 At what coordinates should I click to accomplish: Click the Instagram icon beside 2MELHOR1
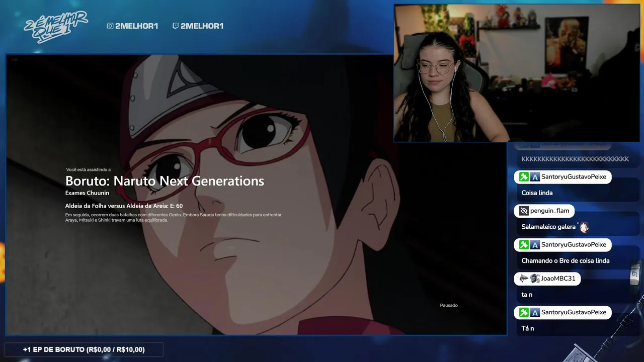coord(110,26)
